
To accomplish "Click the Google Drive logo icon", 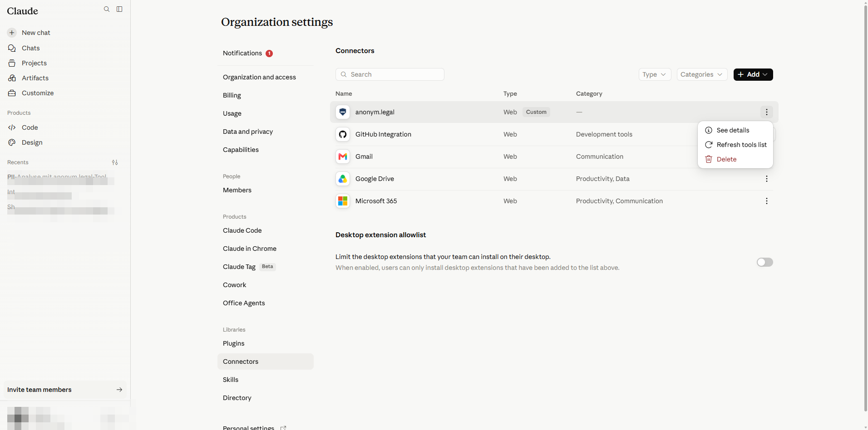I will (x=343, y=179).
